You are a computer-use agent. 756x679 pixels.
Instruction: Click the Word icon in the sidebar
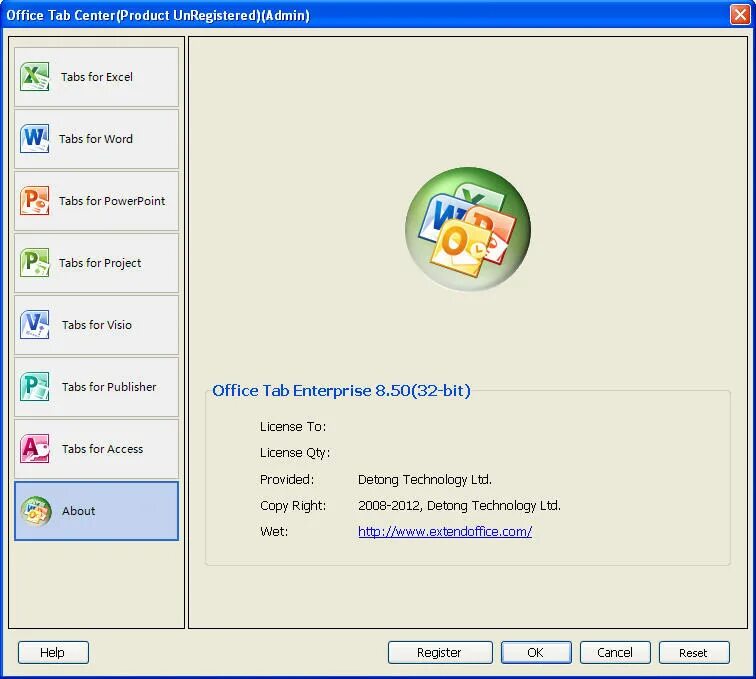34,138
